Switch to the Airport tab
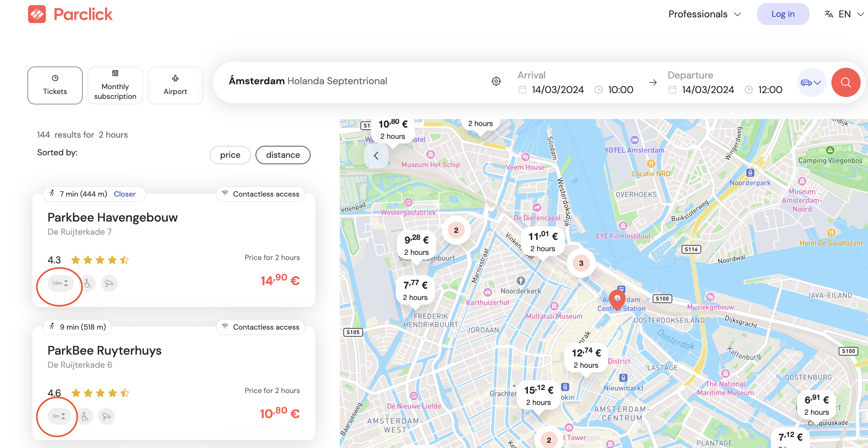The height and width of the screenshot is (448, 868). click(175, 85)
